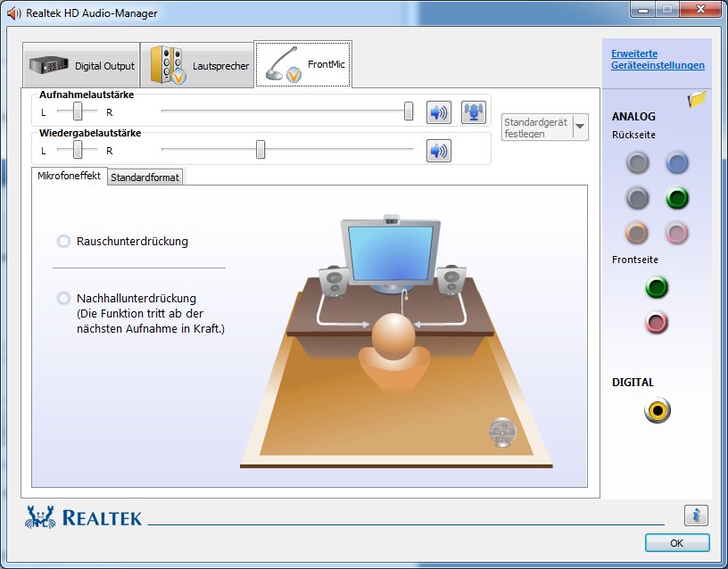The image size is (728, 569).
Task: Open the information button at bottom right
Action: click(696, 515)
